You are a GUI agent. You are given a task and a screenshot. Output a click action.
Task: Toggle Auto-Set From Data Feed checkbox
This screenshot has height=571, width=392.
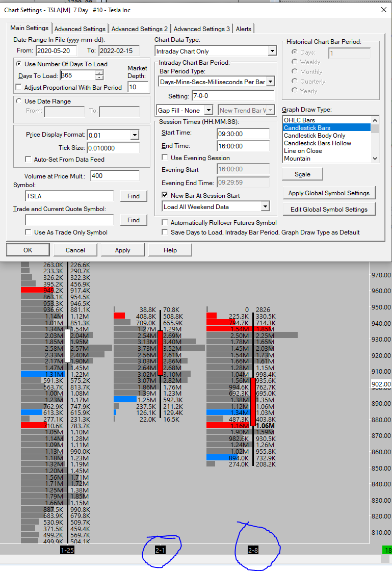coord(28,159)
